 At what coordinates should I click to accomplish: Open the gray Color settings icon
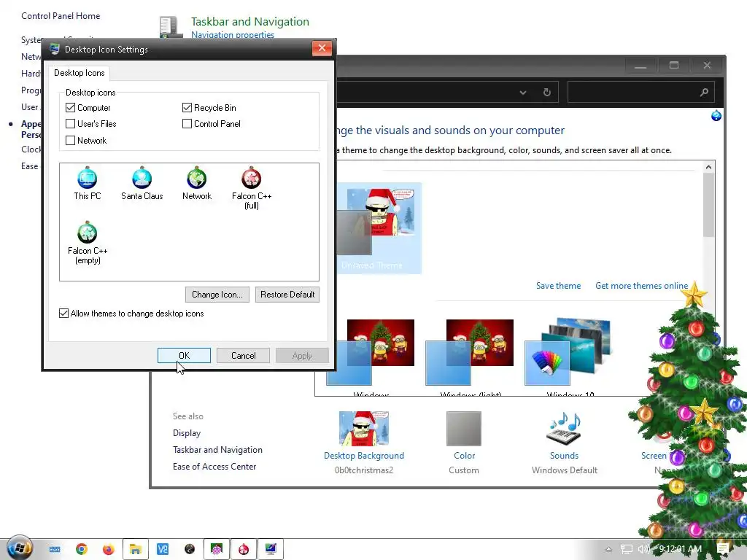click(463, 428)
